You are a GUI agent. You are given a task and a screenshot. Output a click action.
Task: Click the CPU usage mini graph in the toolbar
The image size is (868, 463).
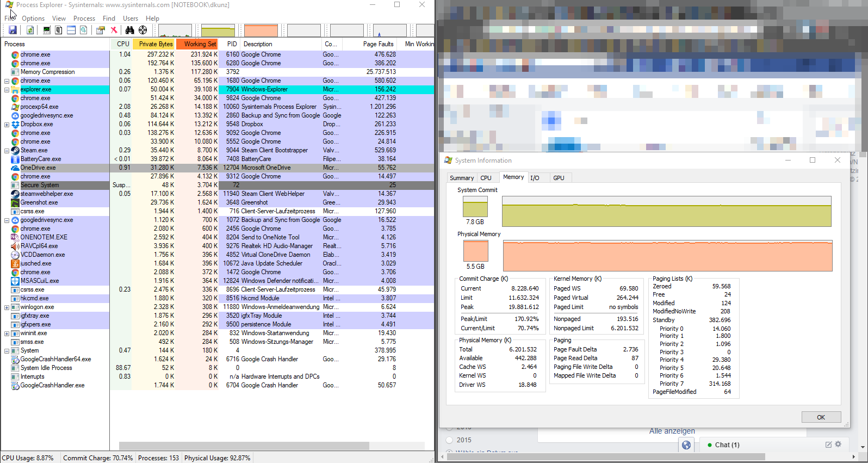[x=175, y=30]
